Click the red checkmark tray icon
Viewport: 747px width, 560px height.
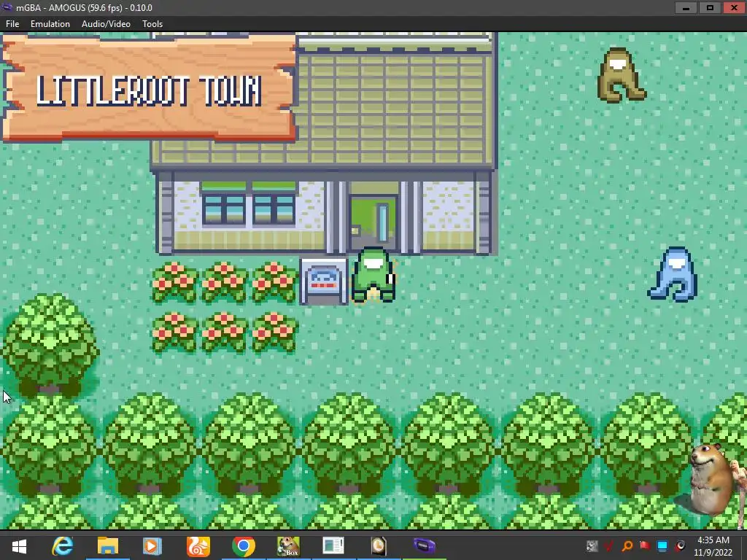609,545
